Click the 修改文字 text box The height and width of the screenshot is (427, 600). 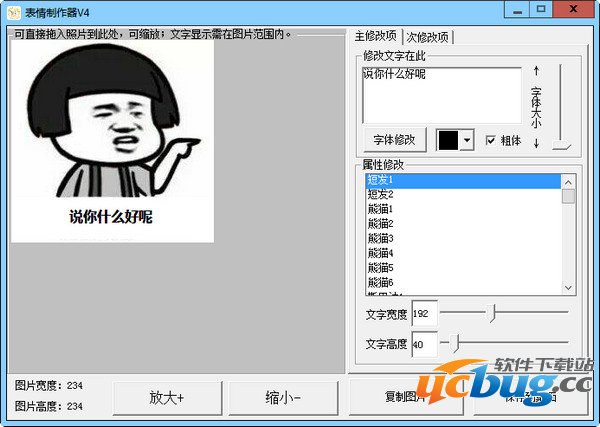pos(440,94)
